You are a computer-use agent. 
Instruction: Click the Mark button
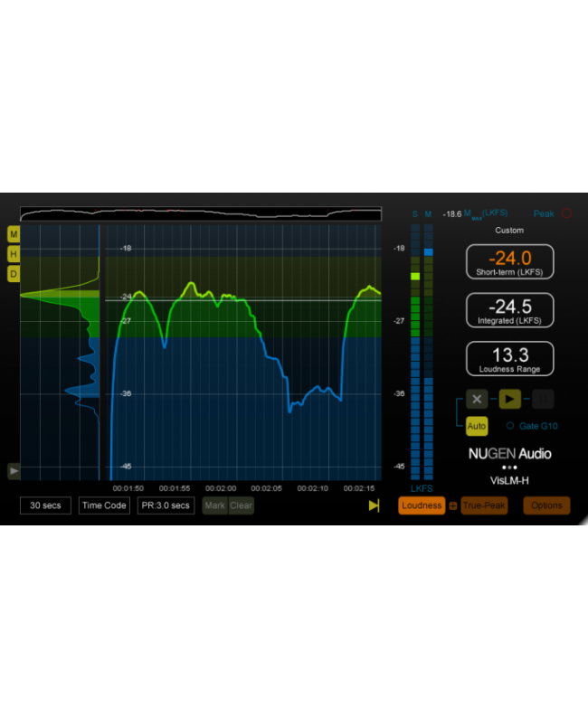(214, 505)
